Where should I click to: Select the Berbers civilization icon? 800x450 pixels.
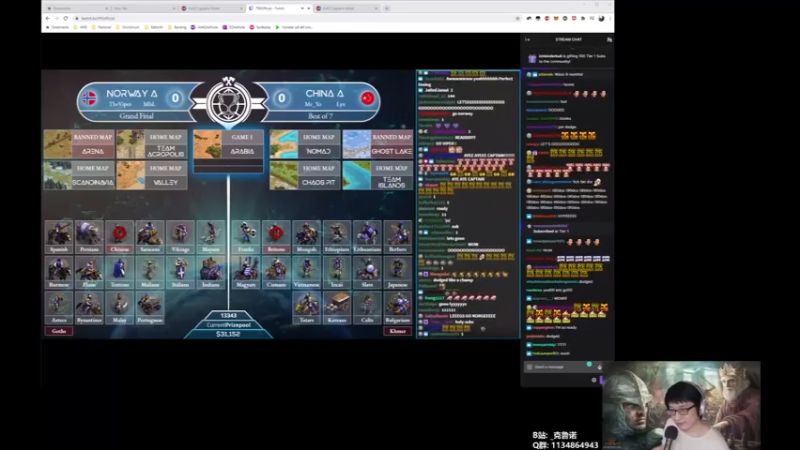coord(397,237)
